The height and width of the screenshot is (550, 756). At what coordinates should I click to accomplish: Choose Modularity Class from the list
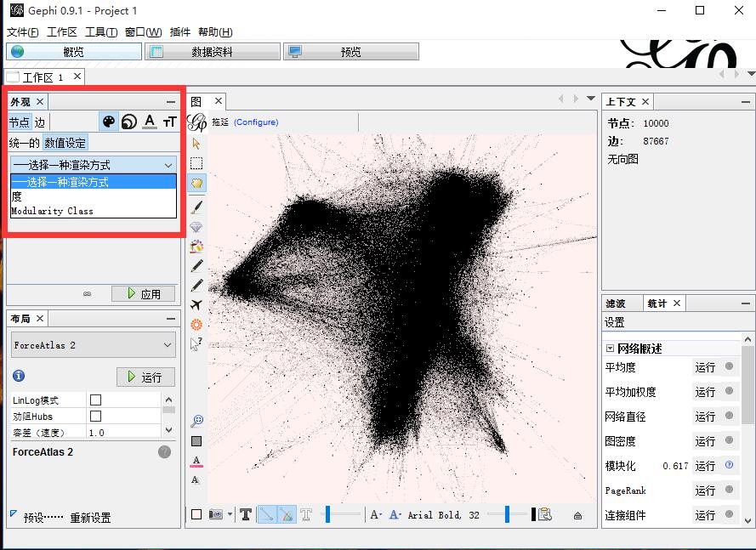94,211
